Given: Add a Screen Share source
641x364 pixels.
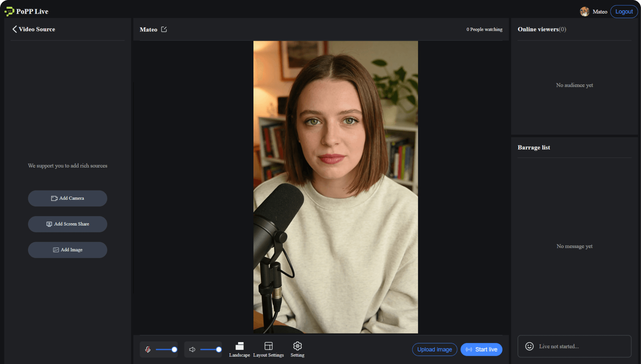Looking at the screenshot, I should (68, 224).
